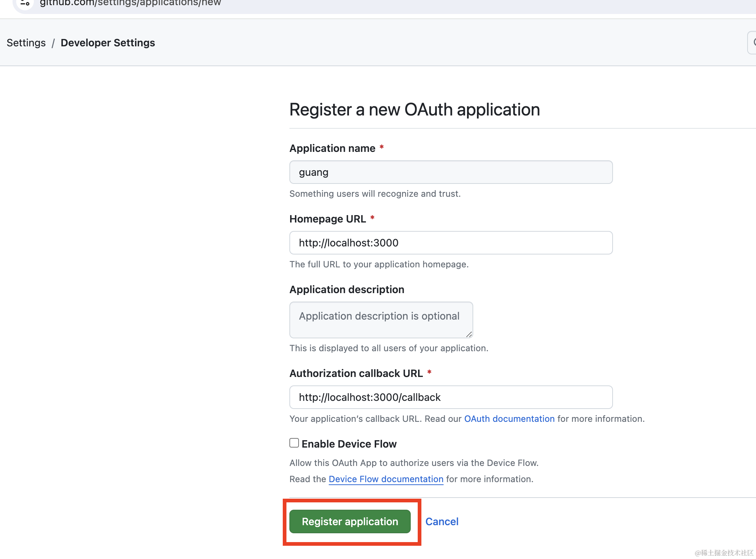
Task: Select the Authorization callback URL field
Action: (x=451, y=397)
